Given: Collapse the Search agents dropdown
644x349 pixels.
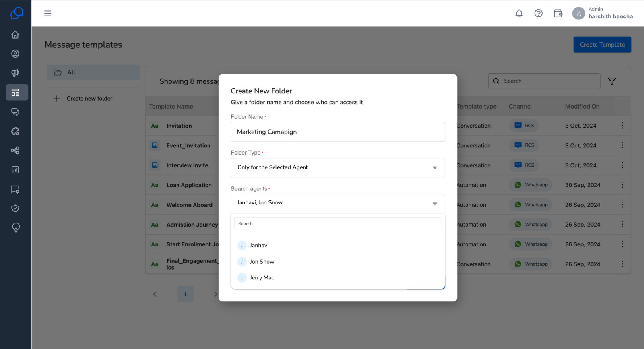Looking at the screenshot, I should pyautogui.click(x=338, y=203).
